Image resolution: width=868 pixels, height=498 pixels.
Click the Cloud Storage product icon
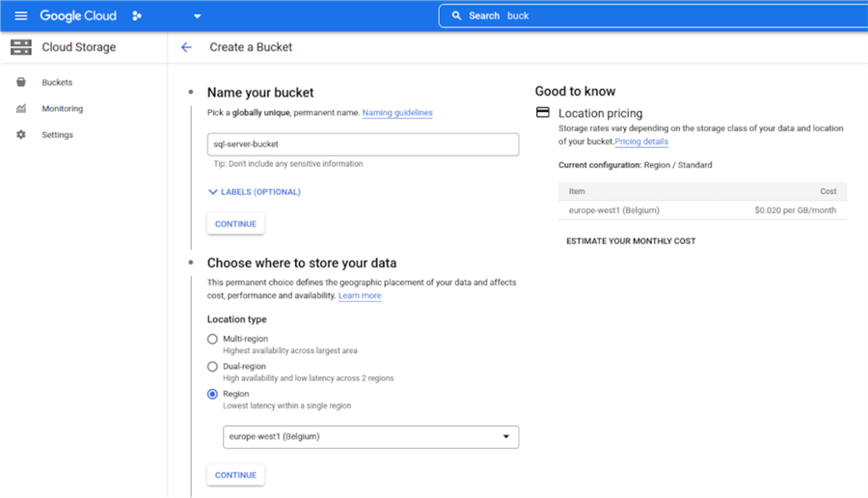21,47
